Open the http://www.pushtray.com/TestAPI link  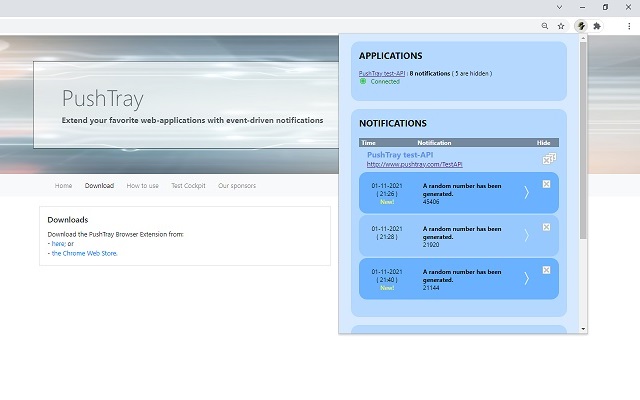point(414,164)
